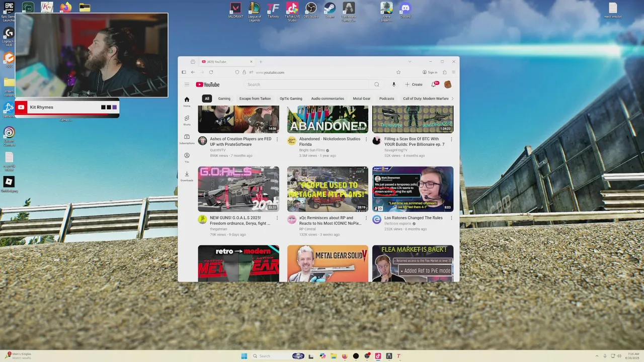Select the OpTic Gaming chip
Image resolution: width=644 pixels, height=362 pixels.
point(291,99)
